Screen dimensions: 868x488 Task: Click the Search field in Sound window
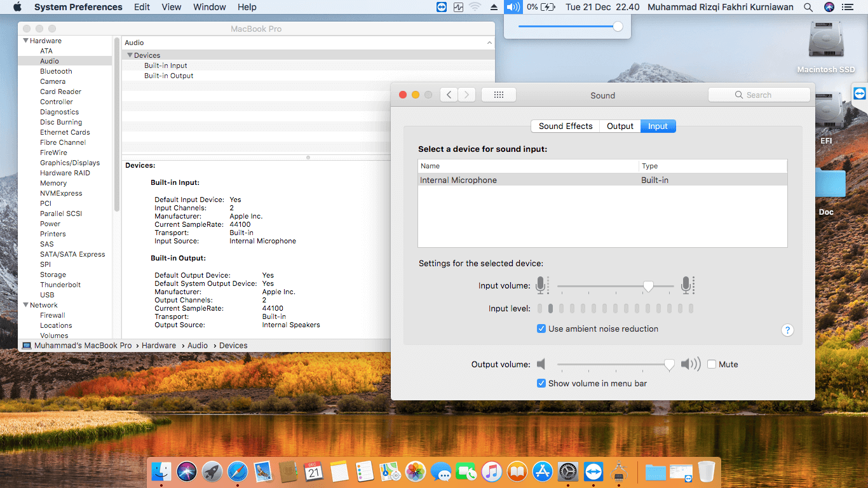pyautogui.click(x=759, y=95)
